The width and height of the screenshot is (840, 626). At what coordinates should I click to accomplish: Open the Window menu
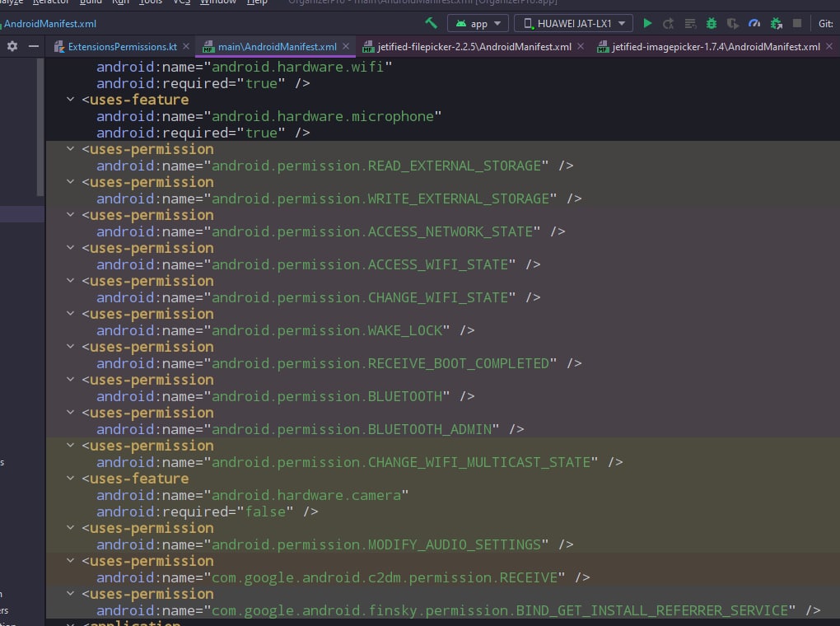[x=218, y=2]
